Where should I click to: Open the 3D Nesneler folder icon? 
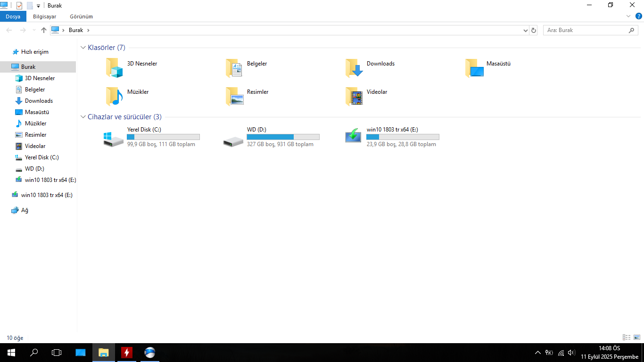pos(114,68)
